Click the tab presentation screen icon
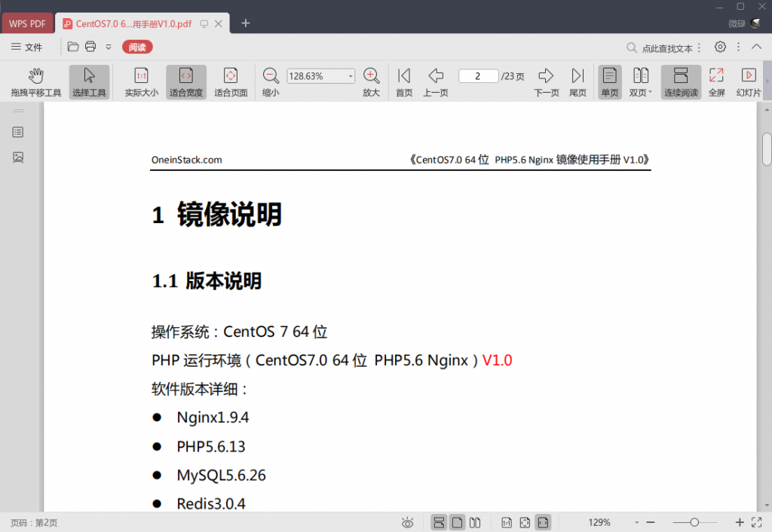The image size is (772, 532). click(204, 24)
